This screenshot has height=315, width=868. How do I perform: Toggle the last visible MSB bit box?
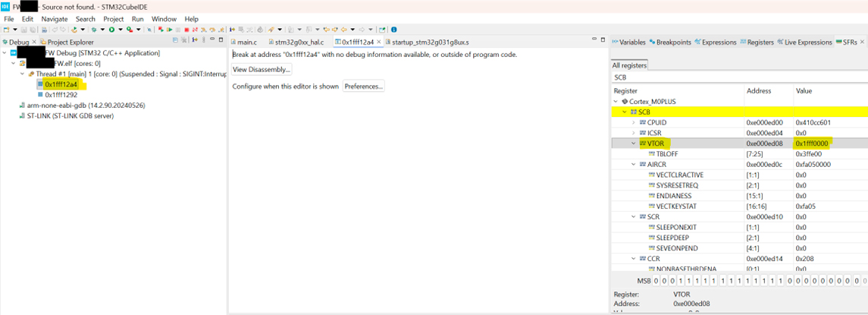click(855, 281)
